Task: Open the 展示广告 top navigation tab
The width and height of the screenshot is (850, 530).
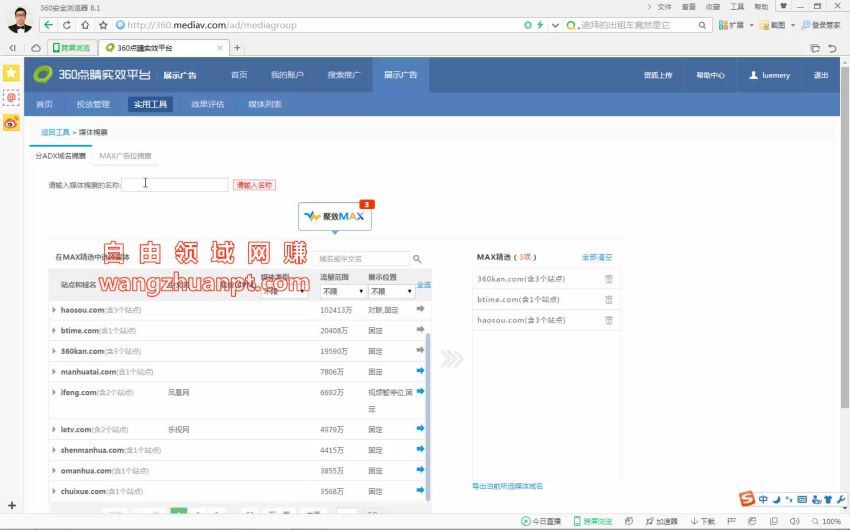Action: [401, 75]
